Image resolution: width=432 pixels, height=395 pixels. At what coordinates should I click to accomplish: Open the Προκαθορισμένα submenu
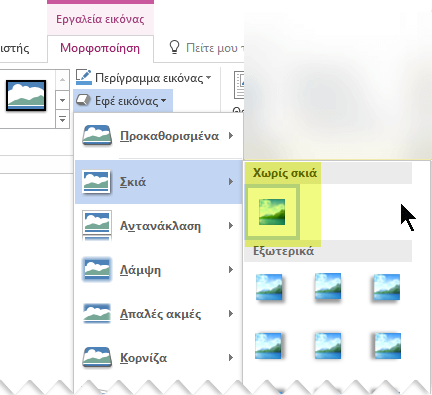tap(158, 136)
